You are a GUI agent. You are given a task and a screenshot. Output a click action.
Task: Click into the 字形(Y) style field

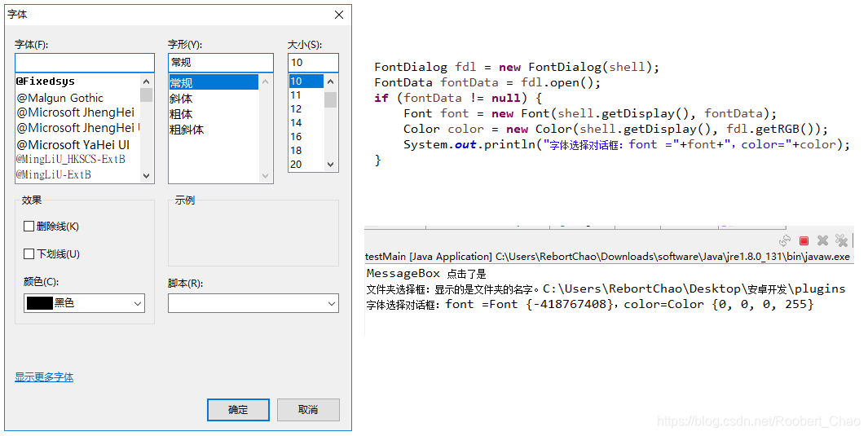click(221, 63)
